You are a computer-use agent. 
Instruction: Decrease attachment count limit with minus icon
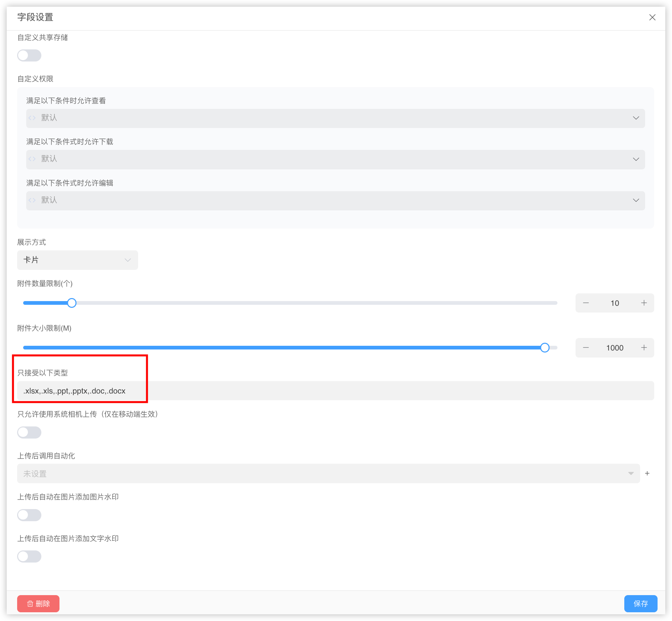586,303
